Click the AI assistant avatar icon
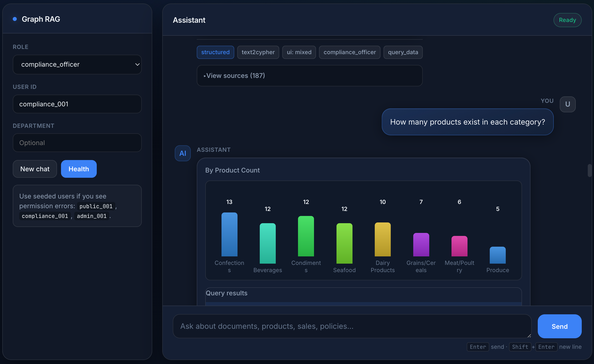 tap(182, 153)
